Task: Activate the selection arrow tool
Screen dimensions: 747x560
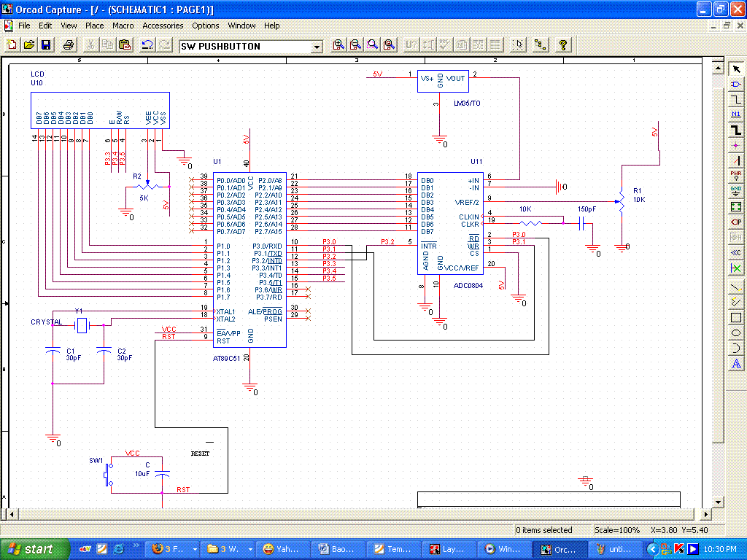Action: (x=736, y=69)
